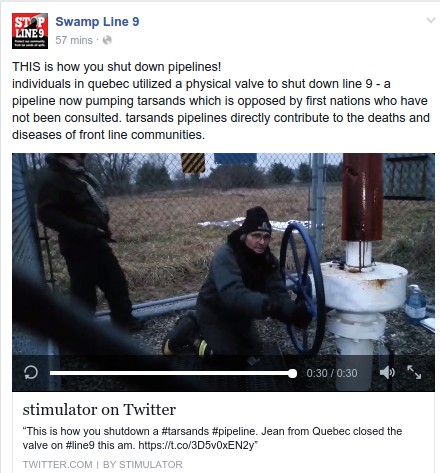Click #tarsands hashtag in tweet preview text
The image size is (440, 473).
[185, 431]
